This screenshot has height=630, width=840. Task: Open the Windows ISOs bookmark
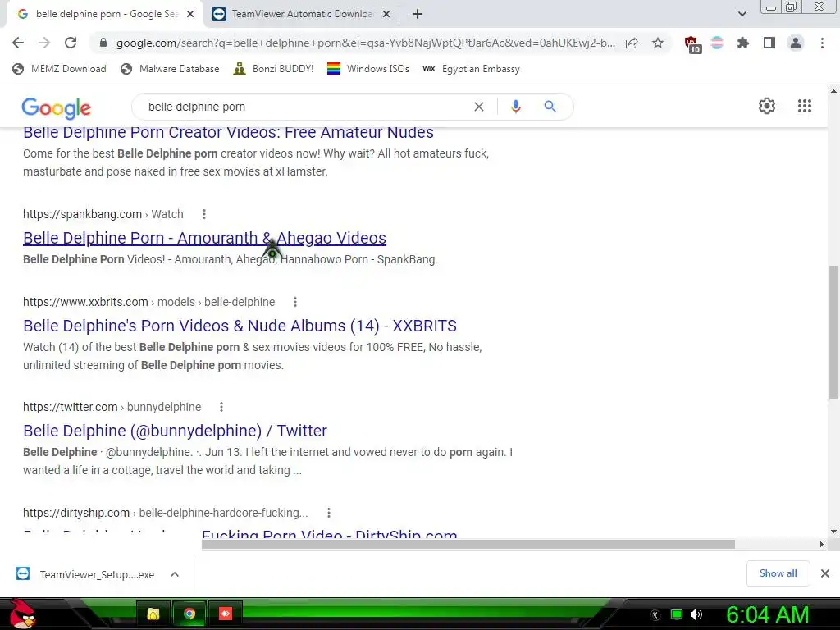(x=368, y=69)
